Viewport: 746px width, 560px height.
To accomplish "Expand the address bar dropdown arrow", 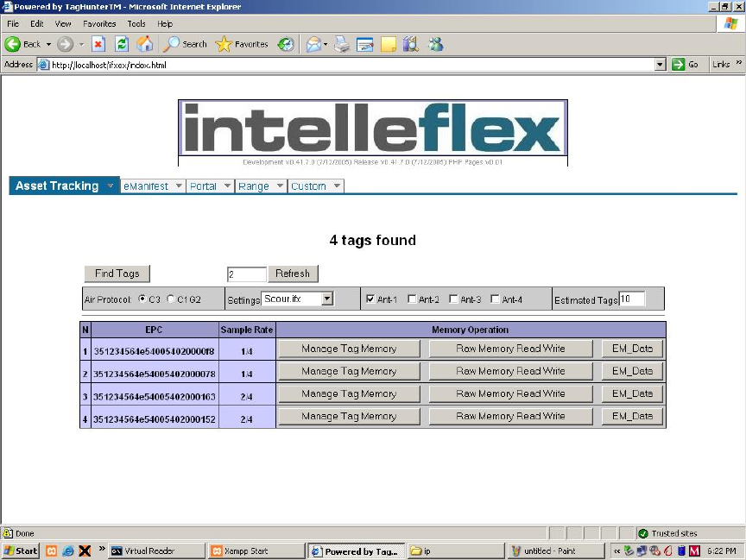I will (660, 64).
